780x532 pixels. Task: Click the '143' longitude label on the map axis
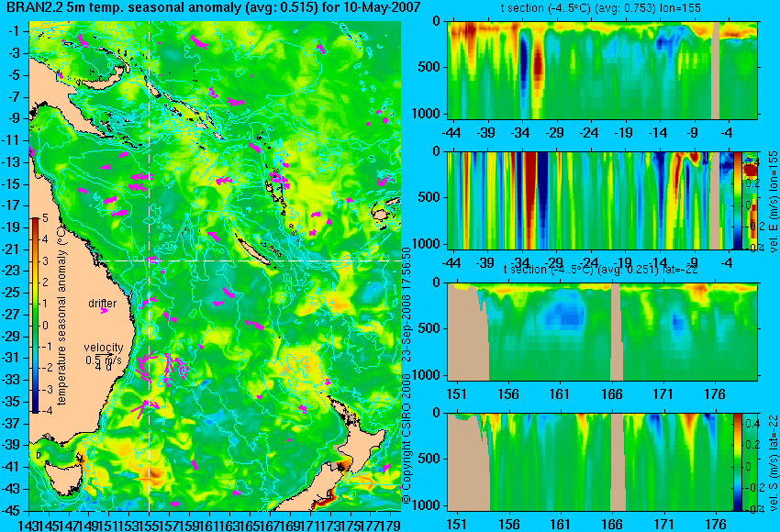(28, 524)
